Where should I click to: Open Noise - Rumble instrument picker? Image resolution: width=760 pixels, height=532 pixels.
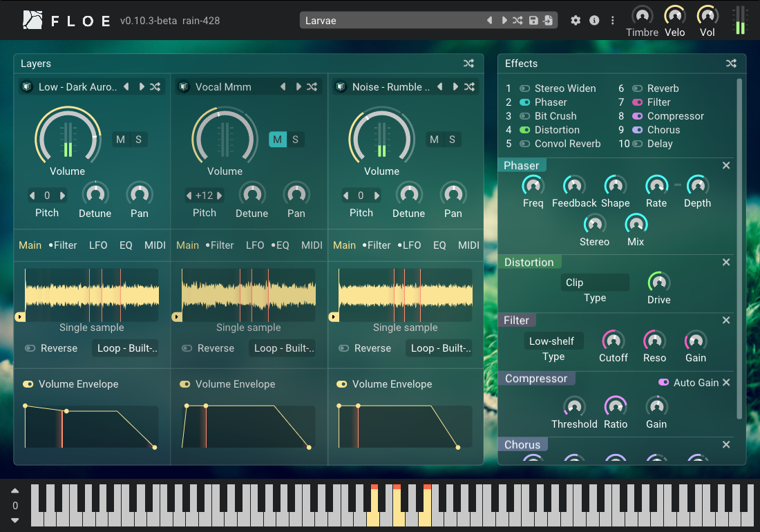tap(390, 87)
